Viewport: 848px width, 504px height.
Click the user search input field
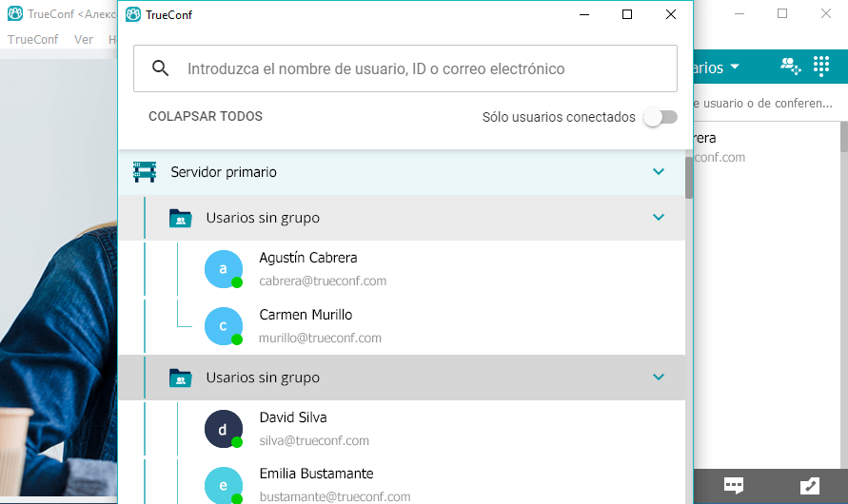click(x=405, y=68)
